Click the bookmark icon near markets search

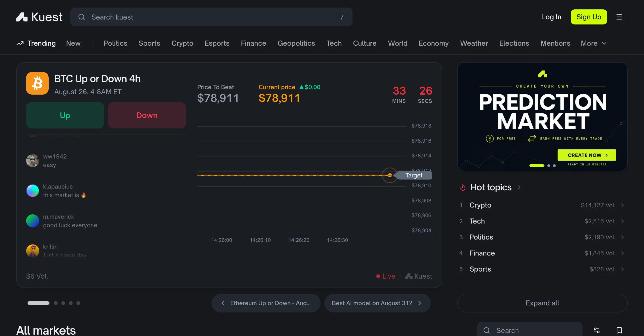point(619,330)
